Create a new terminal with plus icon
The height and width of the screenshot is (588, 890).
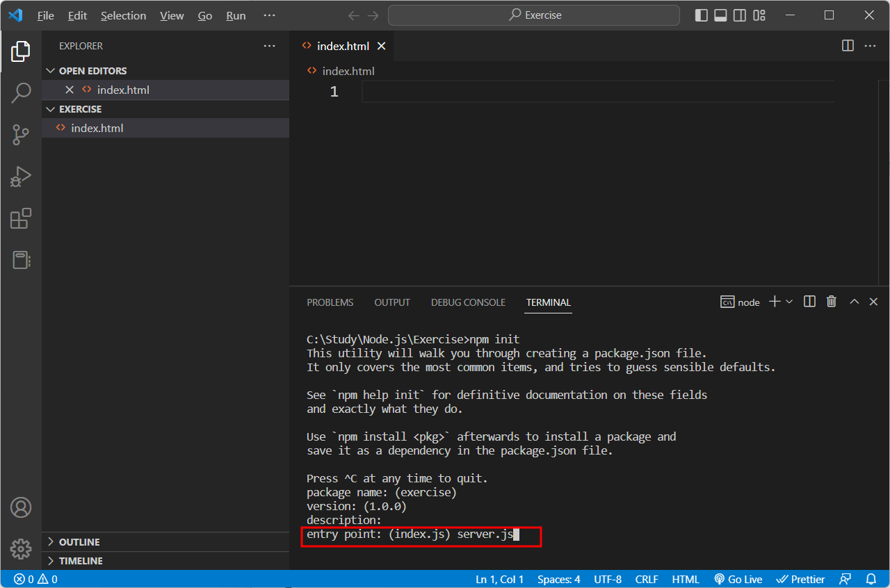coord(775,302)
